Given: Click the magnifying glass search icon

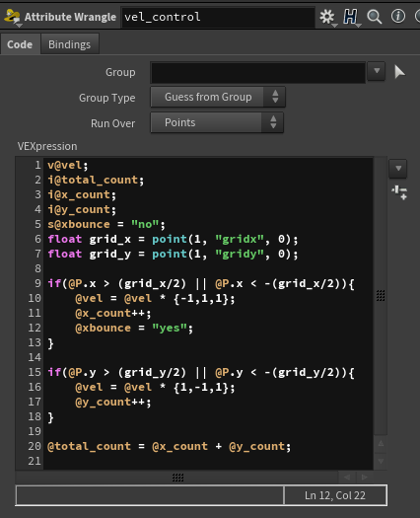Looking at the screenshot, I should pyautogui.click(x=374, y=17).
